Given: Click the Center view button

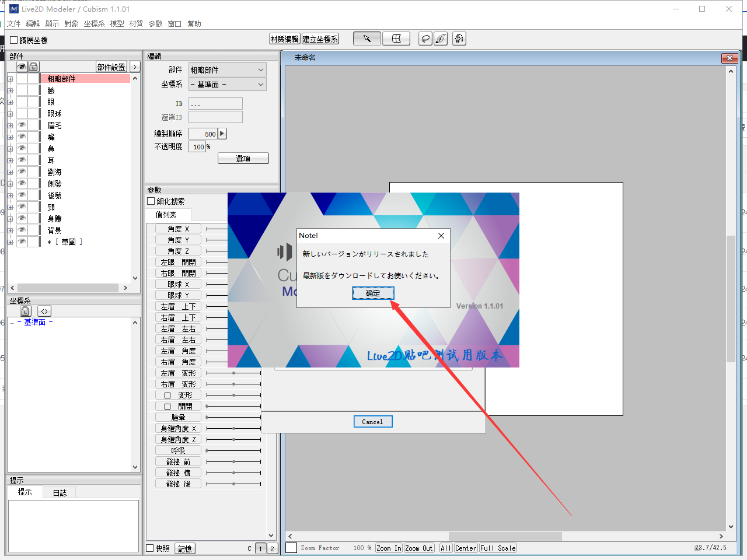Looking at the screenshot, I should [466, 548].
